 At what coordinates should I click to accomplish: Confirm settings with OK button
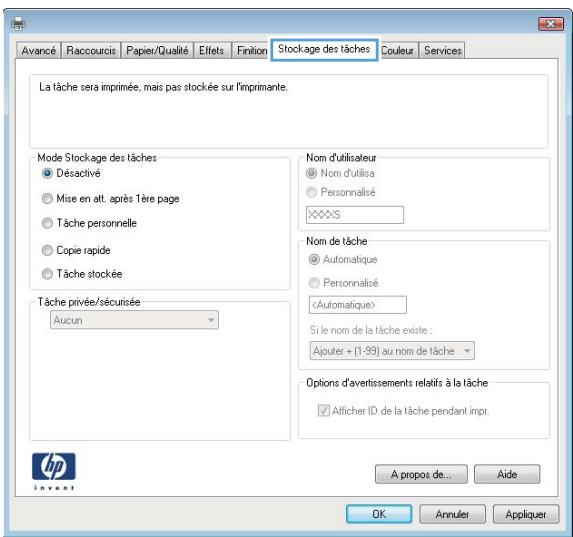click(379, 514)
